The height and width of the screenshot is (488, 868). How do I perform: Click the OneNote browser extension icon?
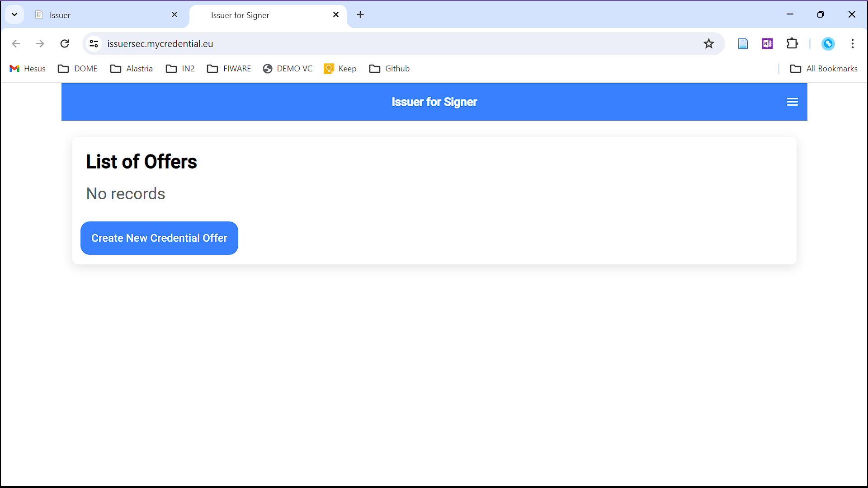767,43
